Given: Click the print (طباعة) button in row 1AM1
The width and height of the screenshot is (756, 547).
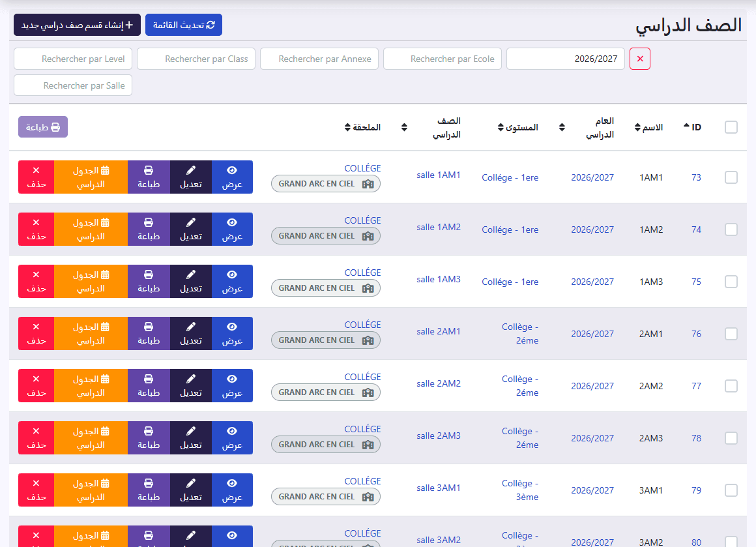Looking at the screenshot, I should [149, 177].
